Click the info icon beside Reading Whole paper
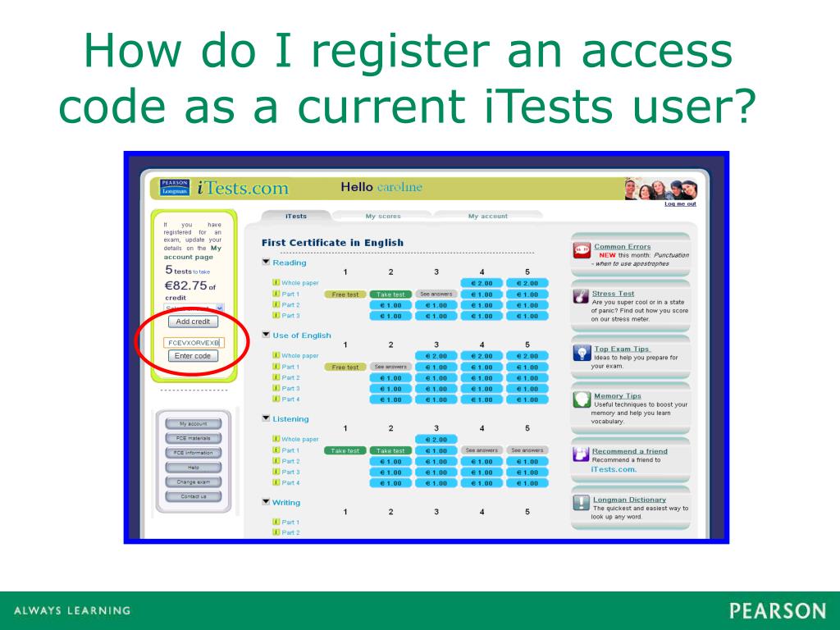The height and width of the screenshot is (630, 840). pos(276,282)
